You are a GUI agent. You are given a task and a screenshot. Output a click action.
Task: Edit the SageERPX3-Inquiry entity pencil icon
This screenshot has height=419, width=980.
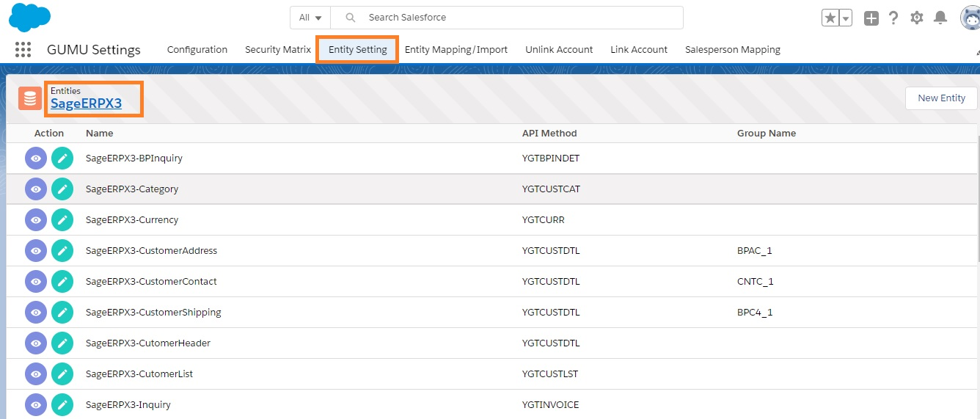[x=62, y=404]
